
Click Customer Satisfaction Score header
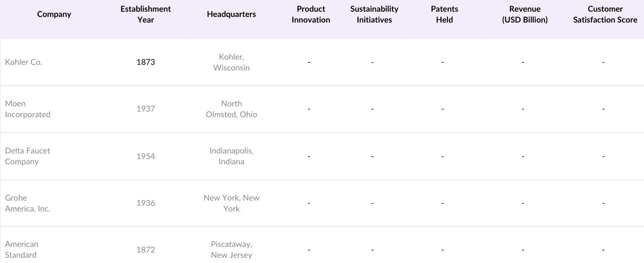605,14
